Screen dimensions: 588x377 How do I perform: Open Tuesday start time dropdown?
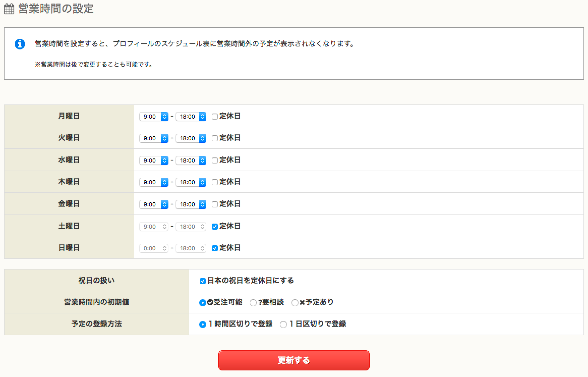(x=154, y=138)
